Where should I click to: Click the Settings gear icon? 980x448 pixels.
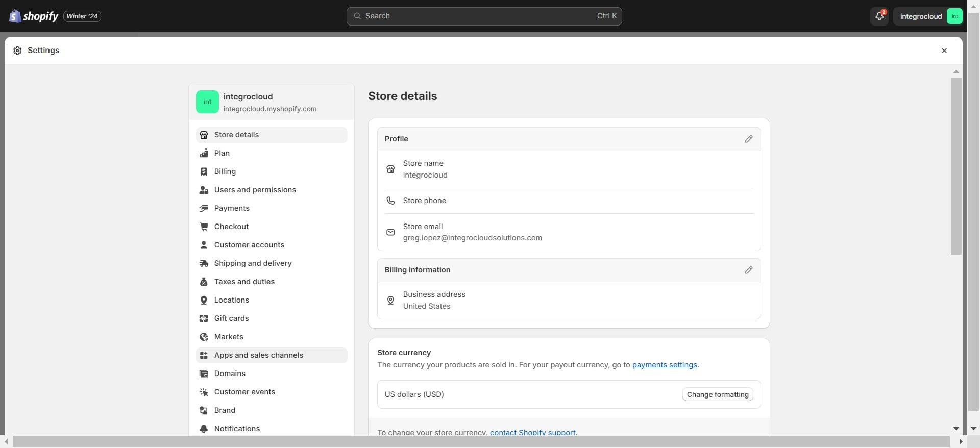pyautogui.click(x=17, y=51)
